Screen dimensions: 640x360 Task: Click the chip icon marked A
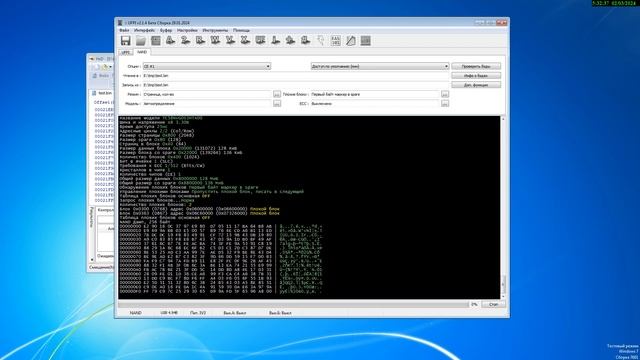(x=170, y=40)
